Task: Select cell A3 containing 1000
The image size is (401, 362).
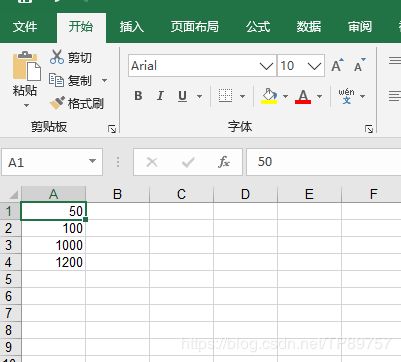Action: pos(53,245)
